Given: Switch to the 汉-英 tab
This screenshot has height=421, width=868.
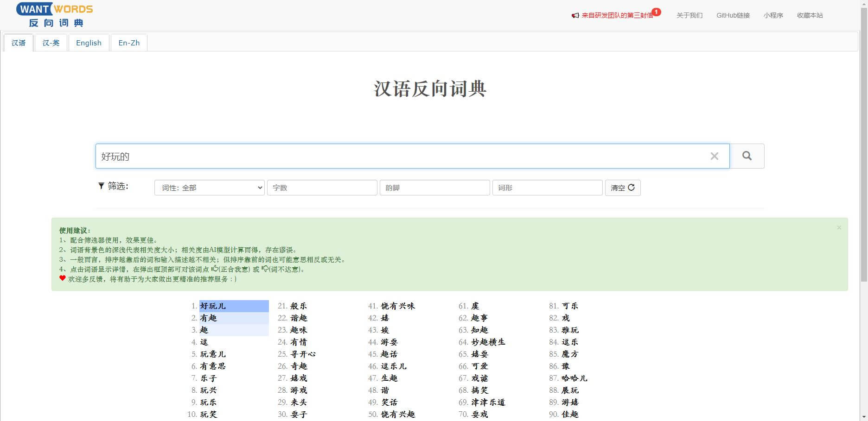Looking at the screenshot, I should tap(51, 43).
